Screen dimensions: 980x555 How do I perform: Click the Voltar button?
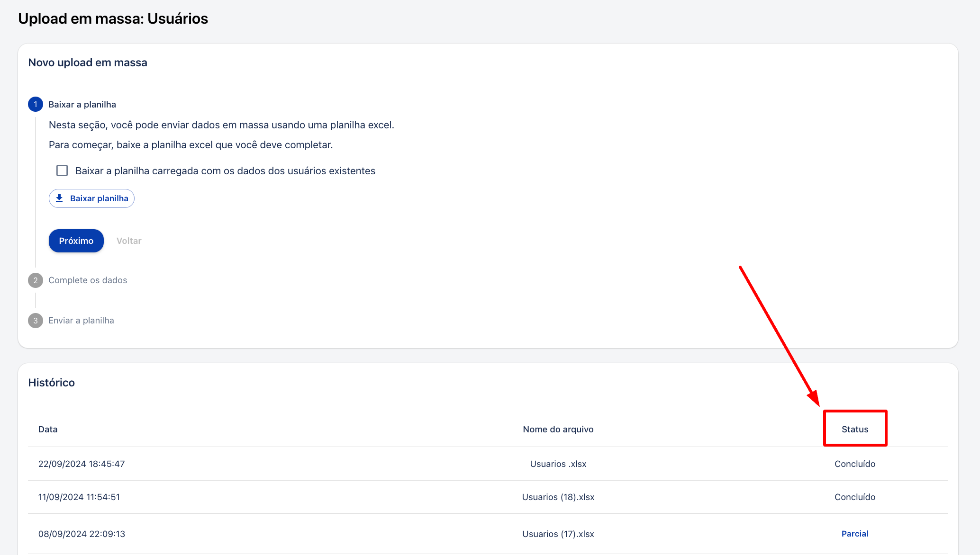click(x=129, y=241)
